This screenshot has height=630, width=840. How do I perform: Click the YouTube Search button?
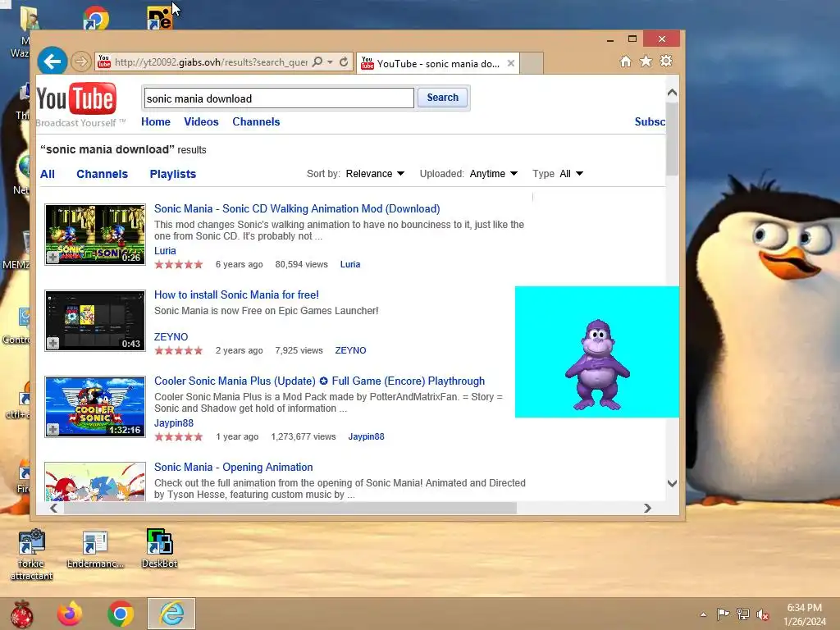442,98
